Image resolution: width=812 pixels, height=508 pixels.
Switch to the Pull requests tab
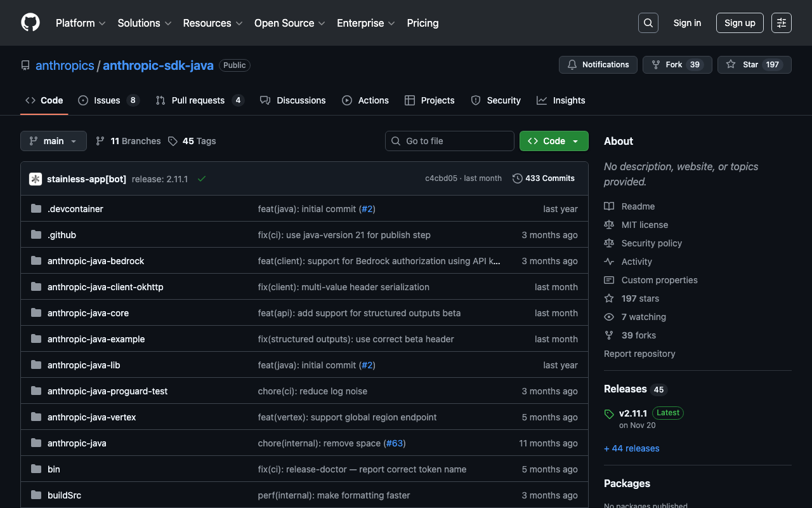198,100
